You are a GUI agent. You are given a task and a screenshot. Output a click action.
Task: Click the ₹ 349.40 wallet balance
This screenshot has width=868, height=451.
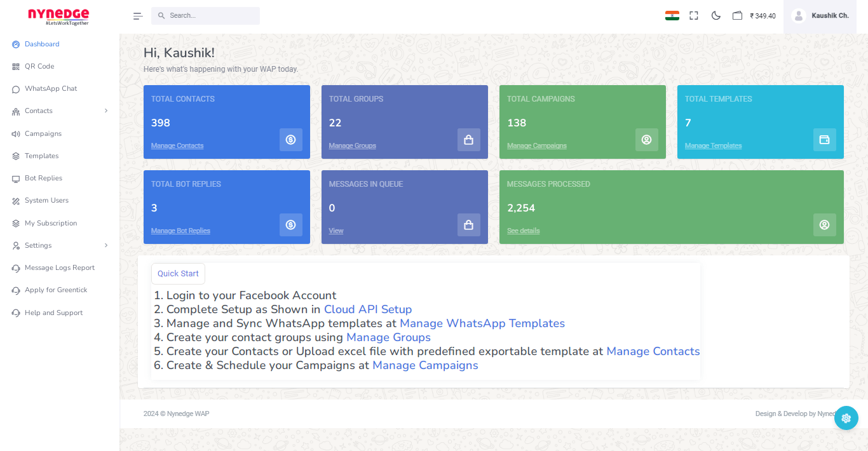pos(763,16)
